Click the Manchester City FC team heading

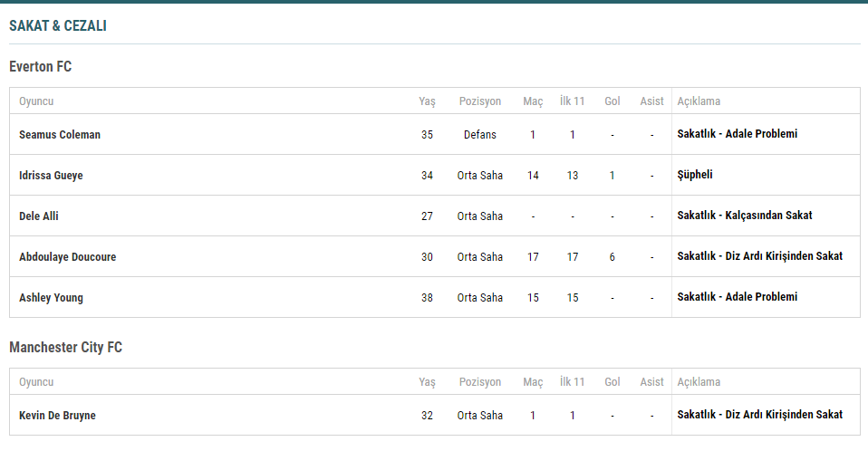(x=65, y=347)
